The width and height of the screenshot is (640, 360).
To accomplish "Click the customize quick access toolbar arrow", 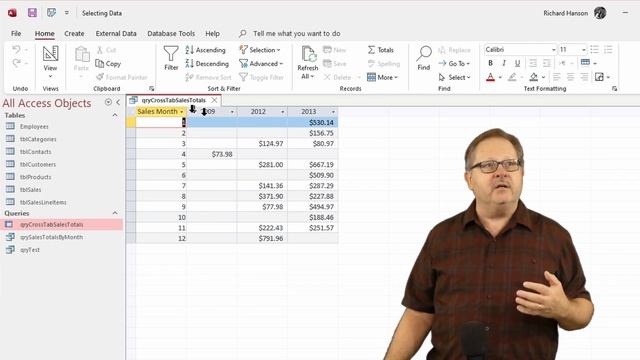I will [x=67, y=13].
